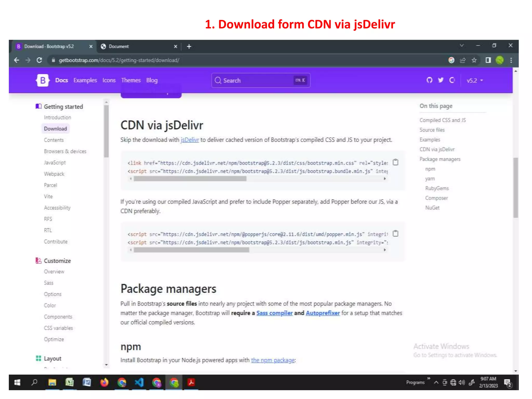The width and height of the screenshot is (532, 399).
Task: Open the GitHub icon link in navbar
Action: click(x=429, y=80)
